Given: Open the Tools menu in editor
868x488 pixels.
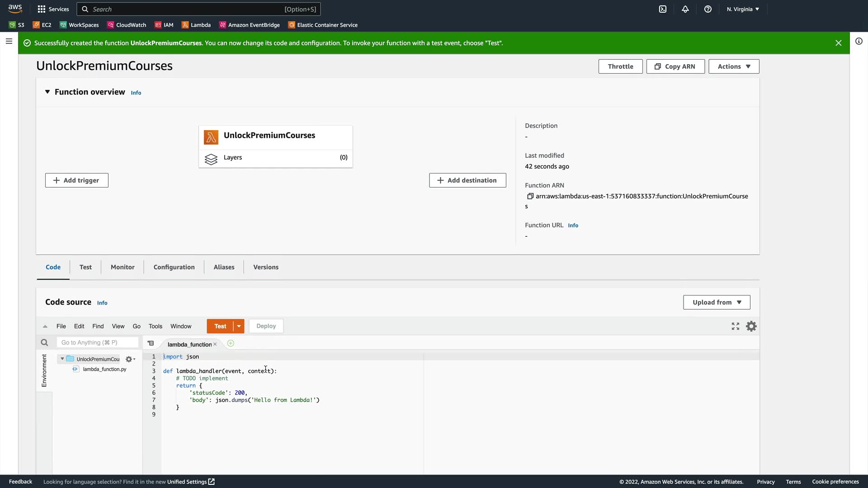Looking at the screenshot, I should [155, 326].
